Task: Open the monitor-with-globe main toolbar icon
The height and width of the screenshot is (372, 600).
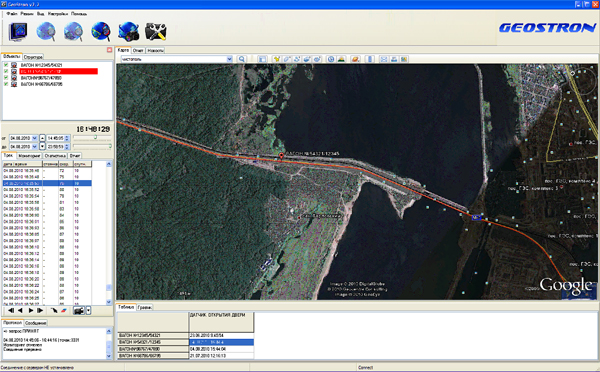Action: [x=18, y=31]
